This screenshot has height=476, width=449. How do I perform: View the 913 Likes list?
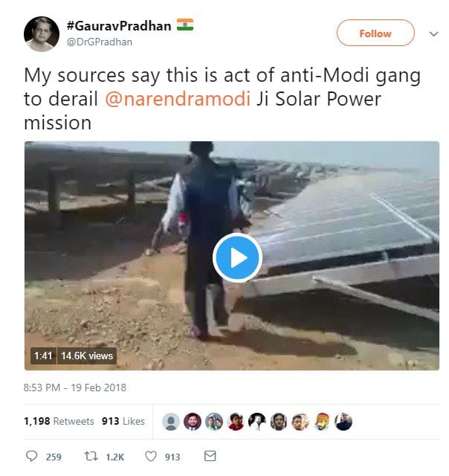tap(123, 421)
